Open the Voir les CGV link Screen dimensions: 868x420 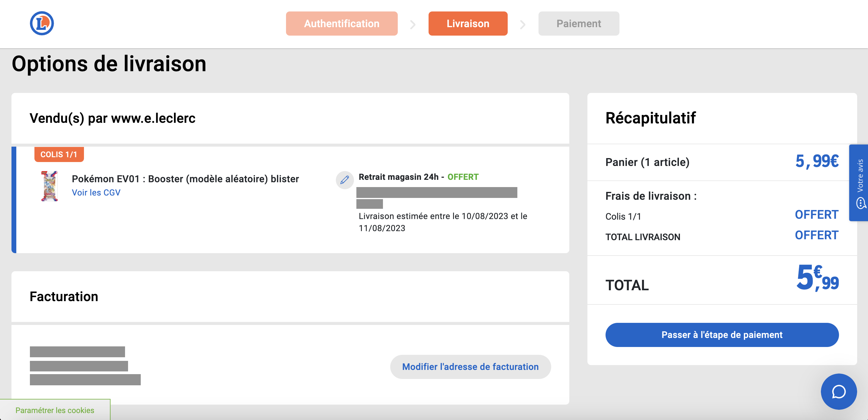(x=96, y=192)
